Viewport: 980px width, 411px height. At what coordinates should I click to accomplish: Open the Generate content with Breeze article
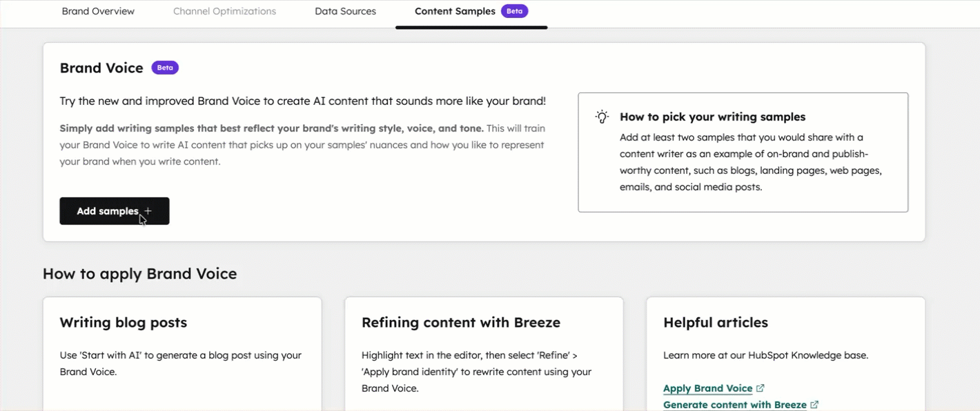[734, 404]
